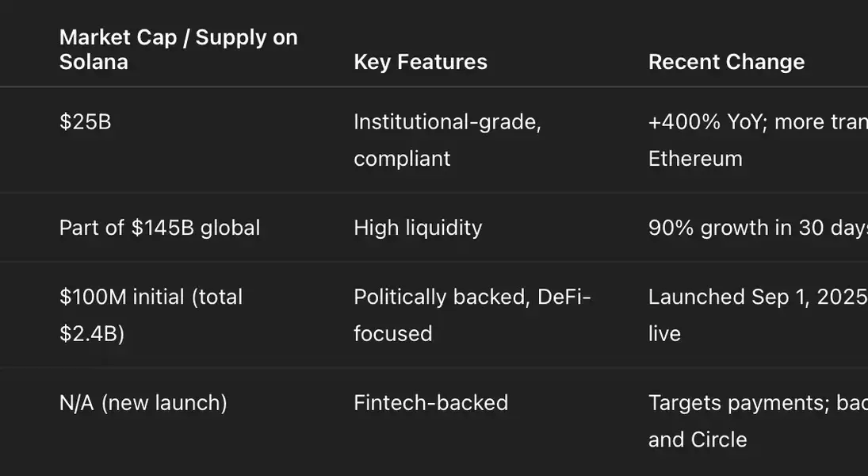
Task: Click the word 'Ethereum' in Recent Change
Action: [695, 159]
